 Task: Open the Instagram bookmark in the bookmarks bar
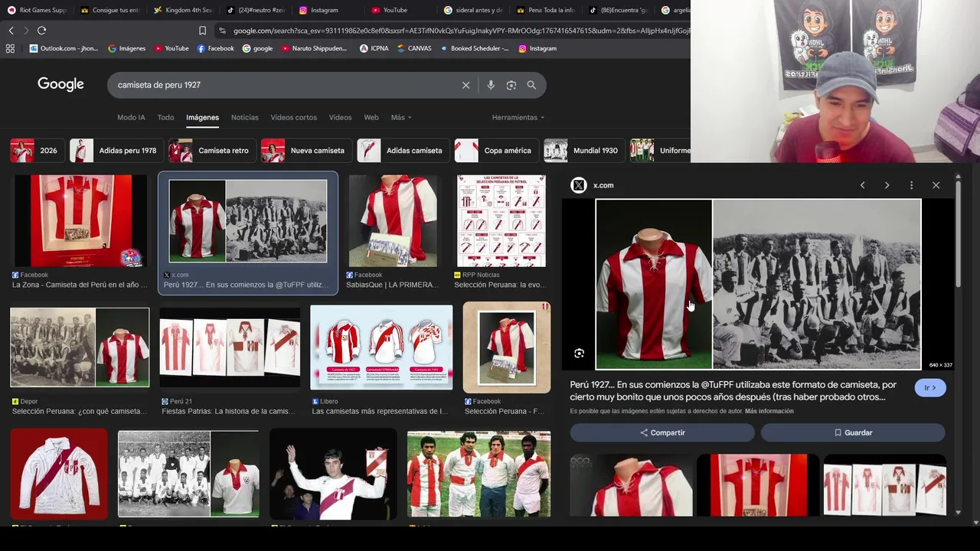point(537,48)
